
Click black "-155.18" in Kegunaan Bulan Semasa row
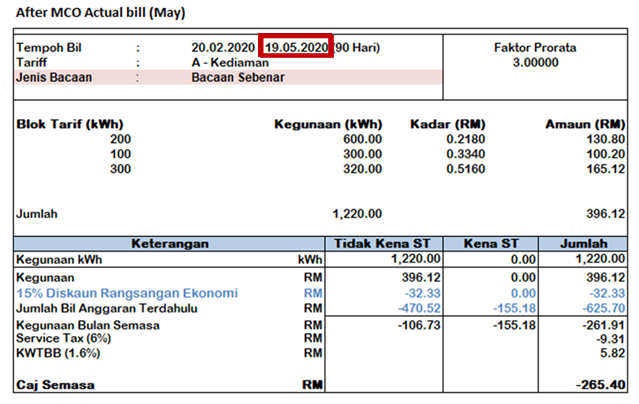click(x=514, y=325)
